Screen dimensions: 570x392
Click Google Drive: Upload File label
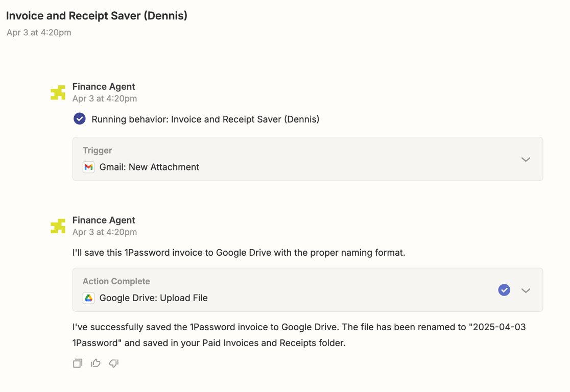tap(153, 298)
